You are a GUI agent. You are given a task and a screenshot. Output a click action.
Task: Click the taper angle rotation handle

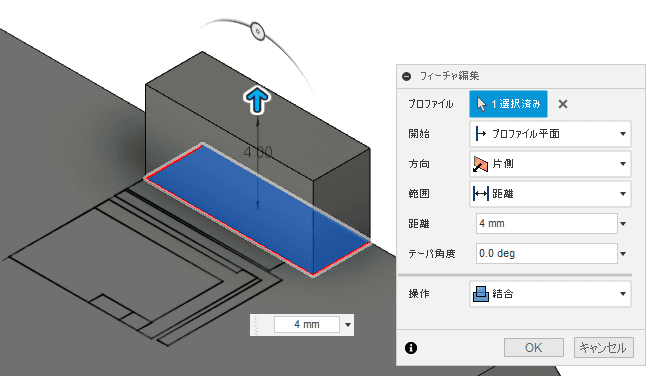tap(258, 31)
